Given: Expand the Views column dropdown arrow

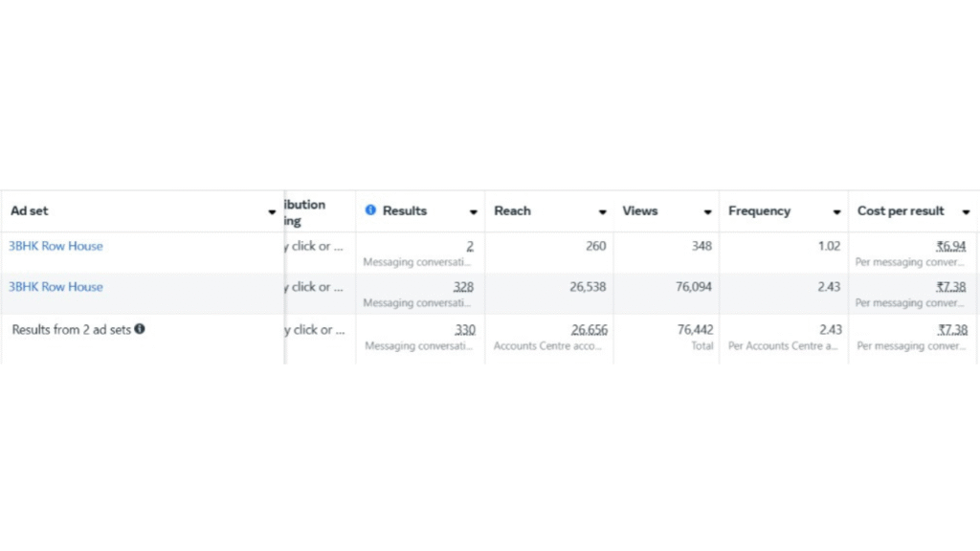Looking at the screenshot, I should 708,212.
